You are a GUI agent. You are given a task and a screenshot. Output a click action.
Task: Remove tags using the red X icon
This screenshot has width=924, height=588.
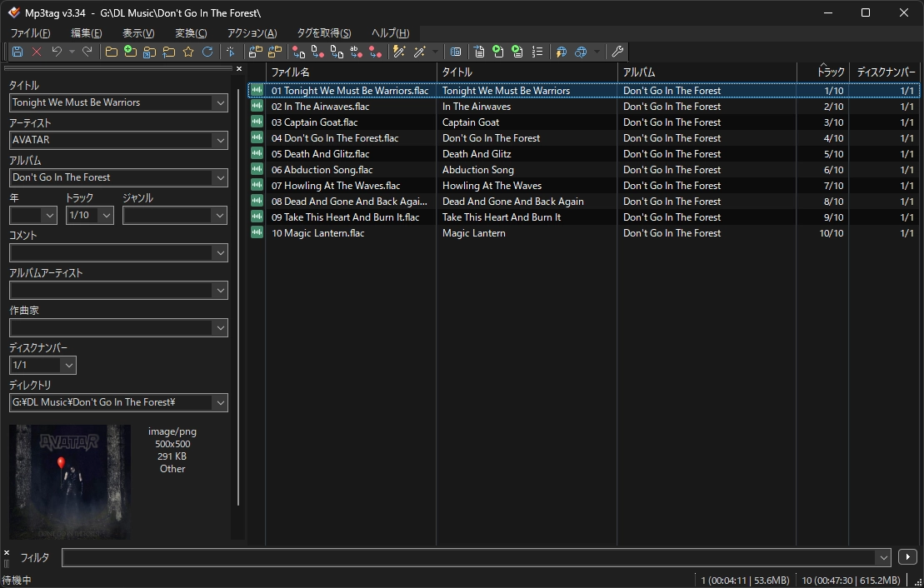(37, 52)
